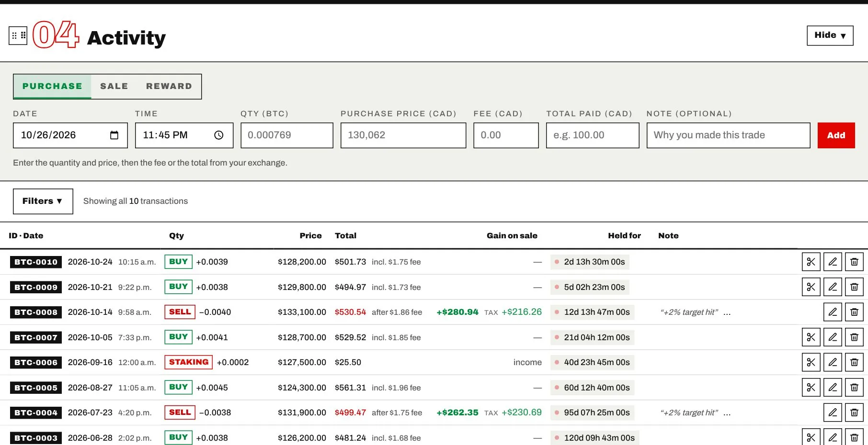
Task: Open the calendar picker in the Date field
Action: 114,135
